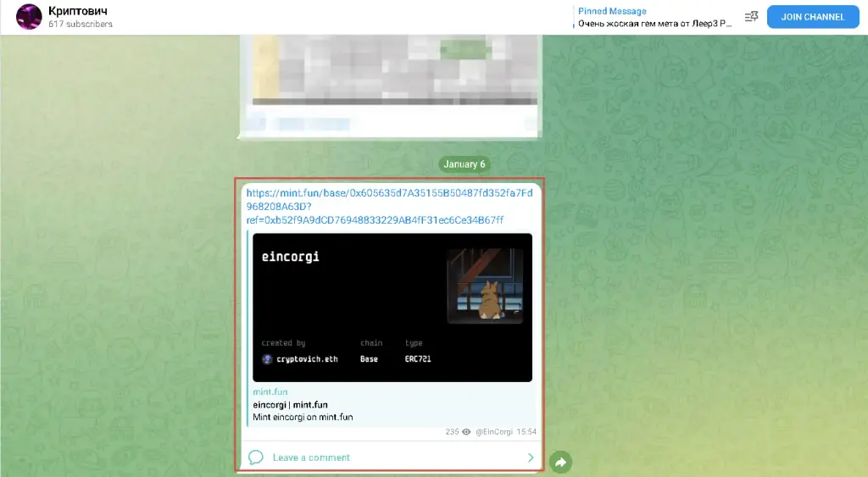Click the JOIN CHANNEL button

[813, 17]
